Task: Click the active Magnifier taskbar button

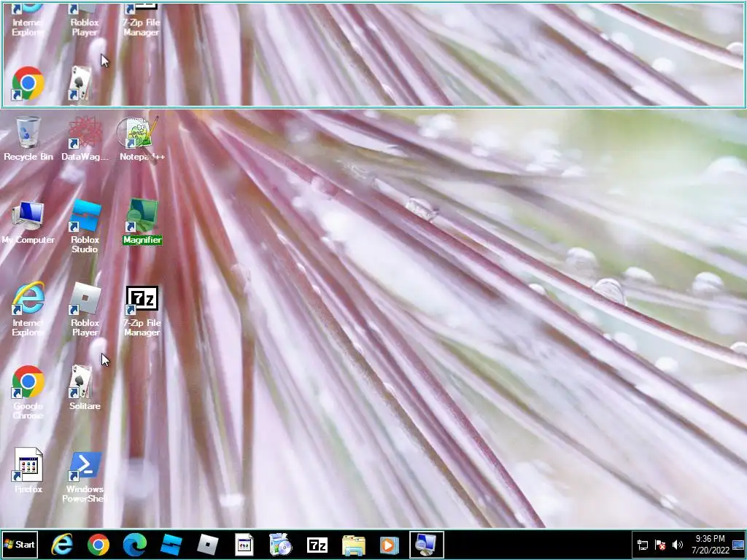Action: click(426, 545)
